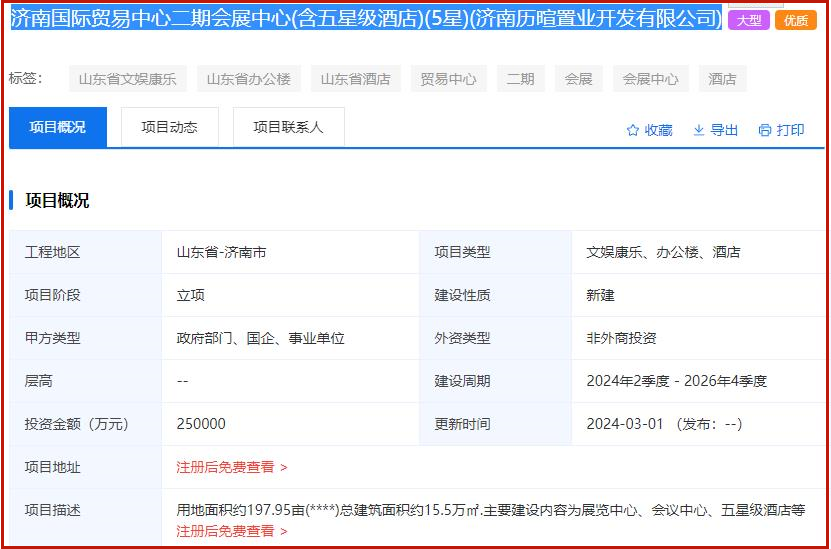Click the 收藏 text link
The height and width of the screenshot is (549, 831).
pyautogui.click(x=658, y=130)
